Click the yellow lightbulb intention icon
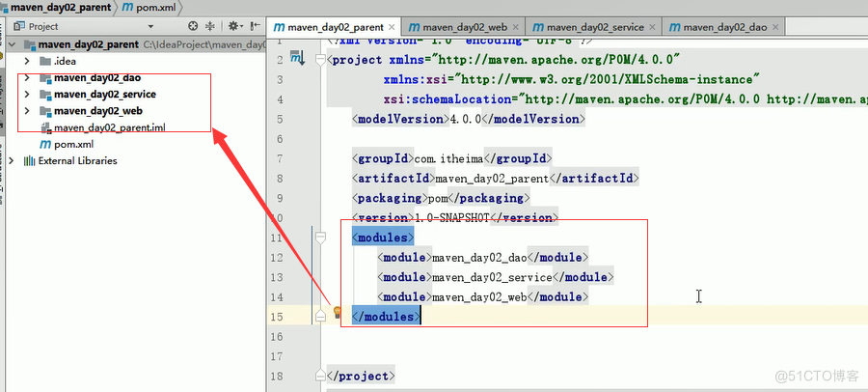The height and width of the screenshot is (392, 868). [338, 313]
